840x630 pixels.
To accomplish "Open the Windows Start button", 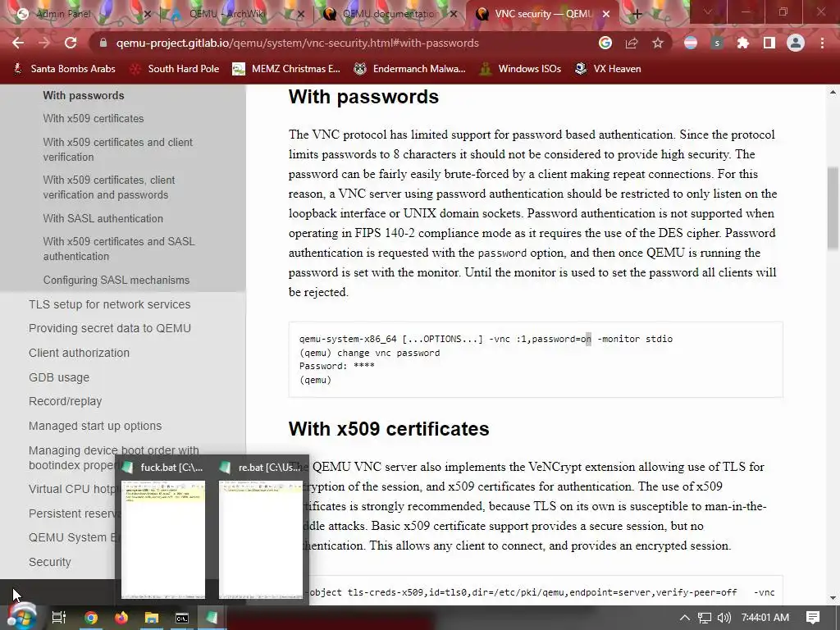I will [x=21, y=618].
